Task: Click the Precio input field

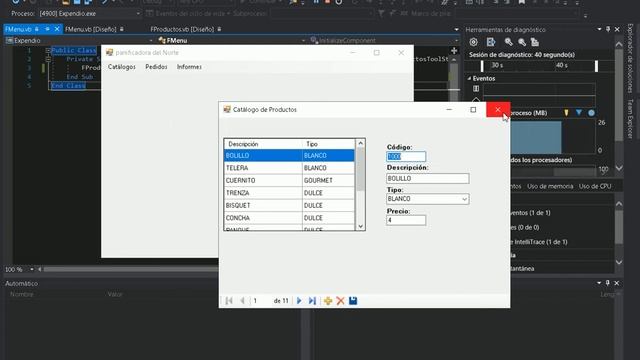Action: coord(406,220)
